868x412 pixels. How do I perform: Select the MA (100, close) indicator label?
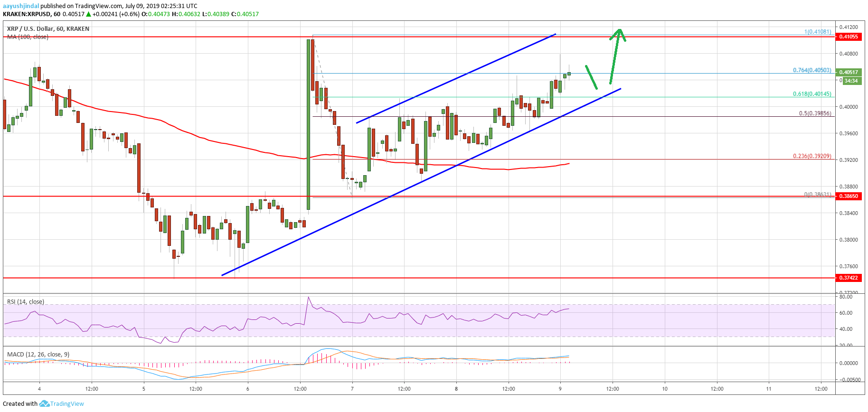tap(28, 37)
